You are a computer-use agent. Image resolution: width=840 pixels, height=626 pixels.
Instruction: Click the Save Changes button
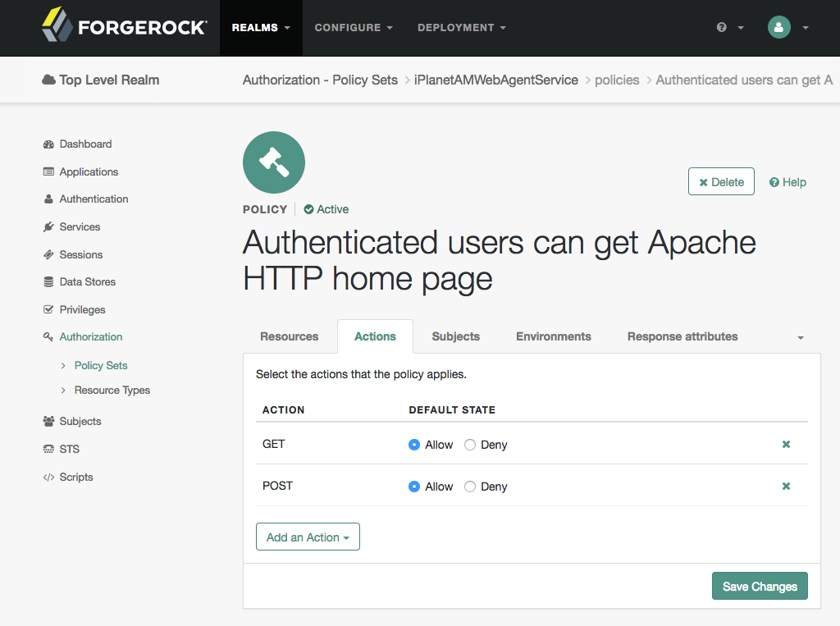pyautogui.click(x=760, y=587)
